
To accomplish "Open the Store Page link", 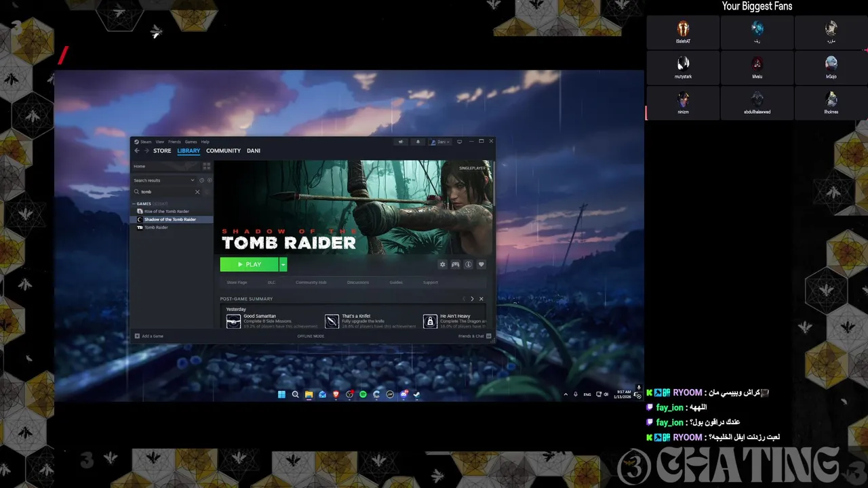I will point(237,282).
